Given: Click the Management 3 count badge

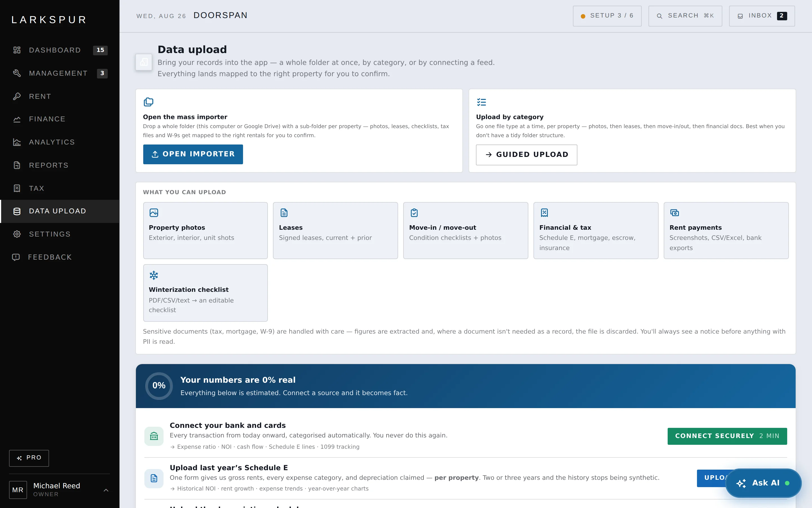Looking at the screenshot, I should [x=102, y=73].
